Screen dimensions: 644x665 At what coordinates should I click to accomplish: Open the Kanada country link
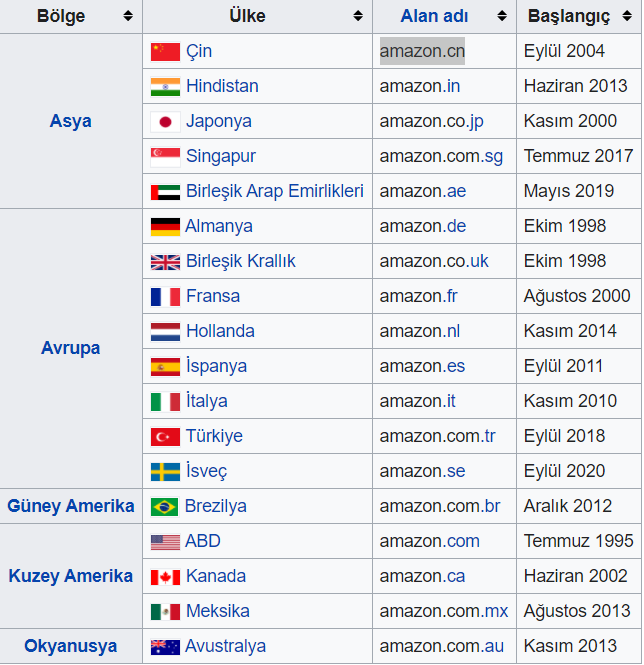[x=216, y=576]
